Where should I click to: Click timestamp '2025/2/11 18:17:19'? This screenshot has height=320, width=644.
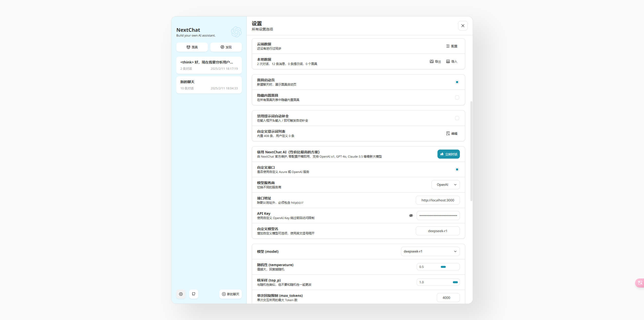tap(224, 69)
